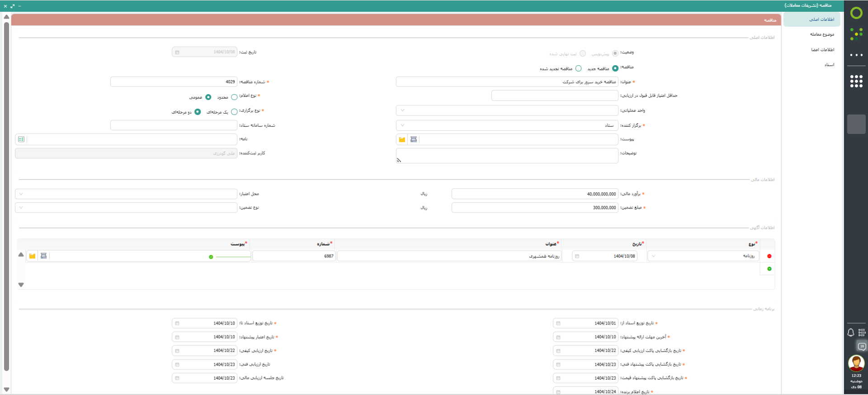
Task: Open the اطلاعات اعضا tab
Action: (822, 50)
